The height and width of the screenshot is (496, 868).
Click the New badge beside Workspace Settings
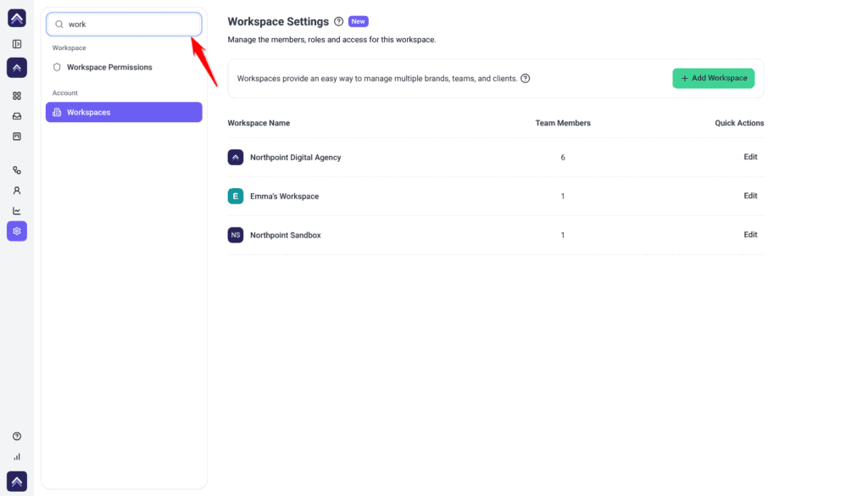(x=359, y=21)
